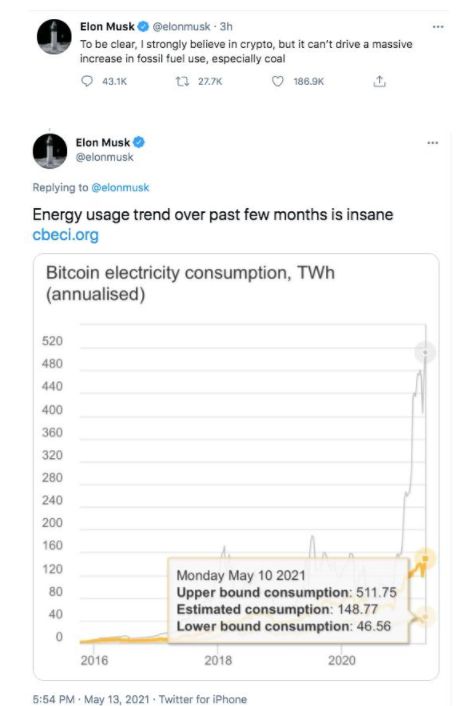Click the retweet icon with 27.7K
The width and height of the screenshot is (467, 706).
[182, 81]
